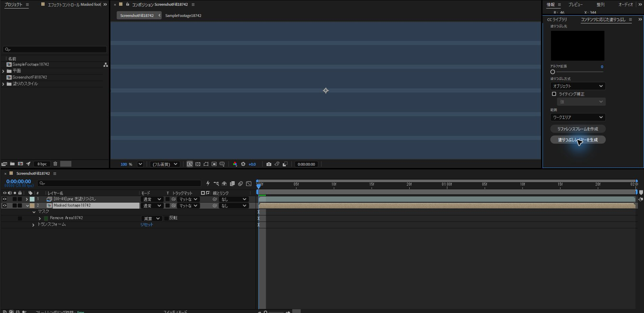644x313 pixels.
Task: Expand the 平面 folder in Project panel
Action: [x=3, y=71]
